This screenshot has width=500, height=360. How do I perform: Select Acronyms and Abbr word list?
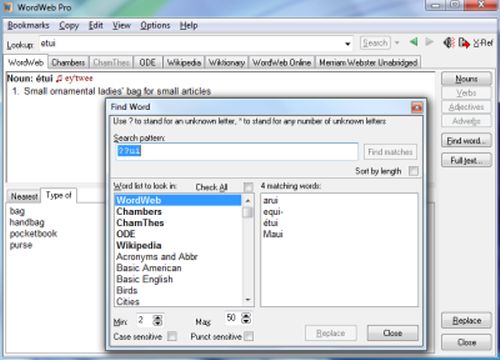coord(178,257)
